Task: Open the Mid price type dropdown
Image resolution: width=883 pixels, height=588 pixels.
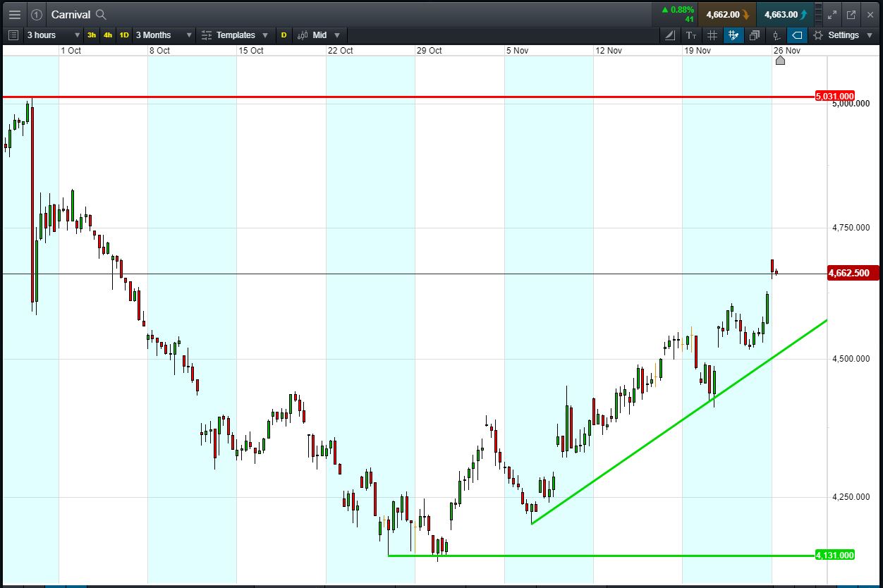Action: [319, 35]
